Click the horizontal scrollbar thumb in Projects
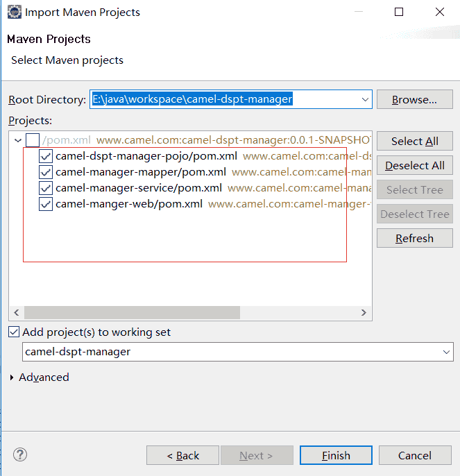This screenshot has width=460, height=476. tap(132, 312)
